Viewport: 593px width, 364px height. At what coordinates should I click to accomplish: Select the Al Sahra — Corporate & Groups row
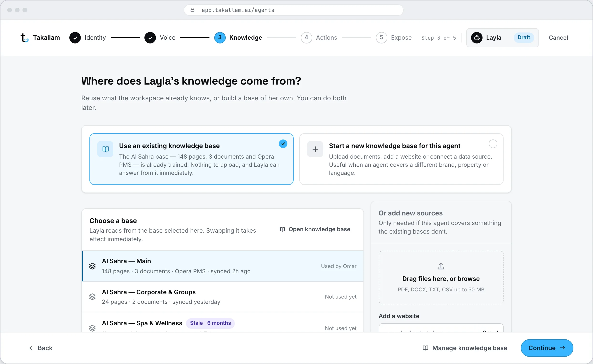click(222, 297)
